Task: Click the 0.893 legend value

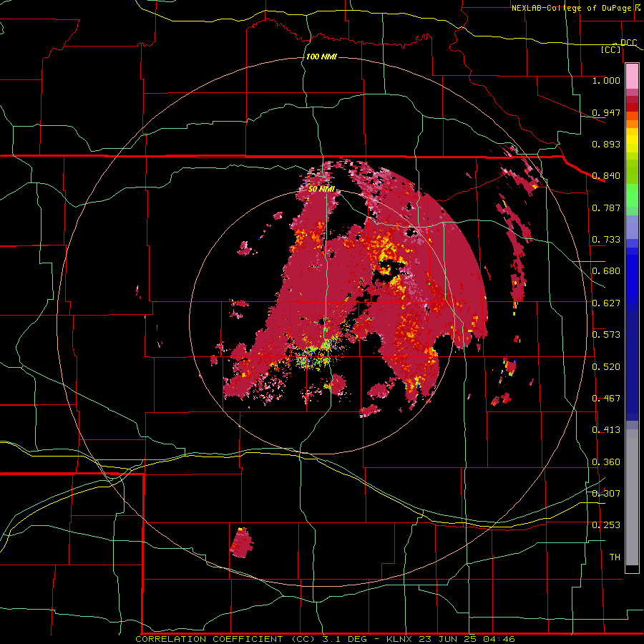Action: click(x=606, y=144)
